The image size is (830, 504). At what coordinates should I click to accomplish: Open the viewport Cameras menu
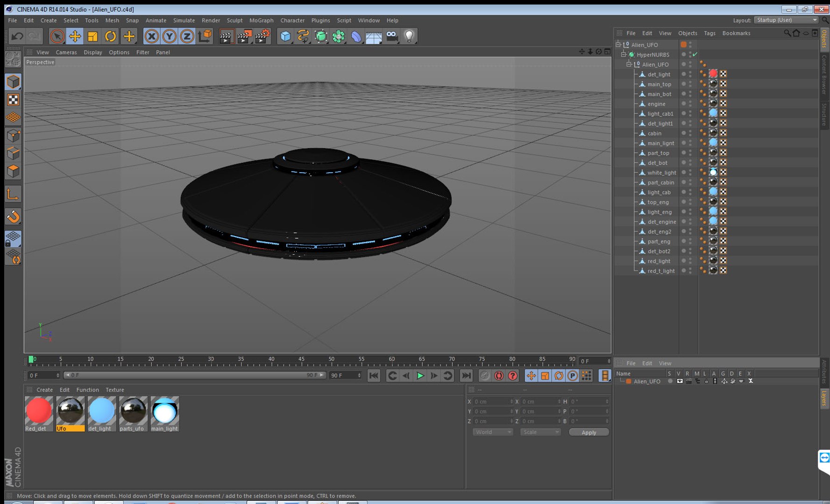(x=66, y=52)
